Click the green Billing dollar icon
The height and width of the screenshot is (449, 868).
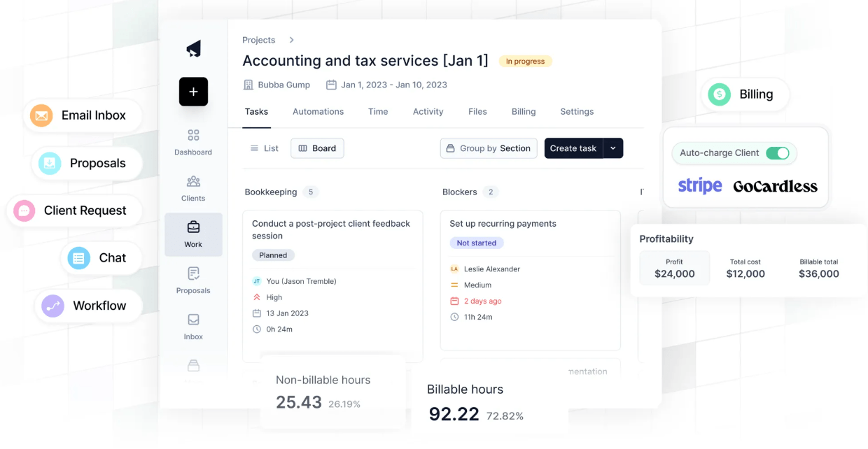click(x=719, y=94)
